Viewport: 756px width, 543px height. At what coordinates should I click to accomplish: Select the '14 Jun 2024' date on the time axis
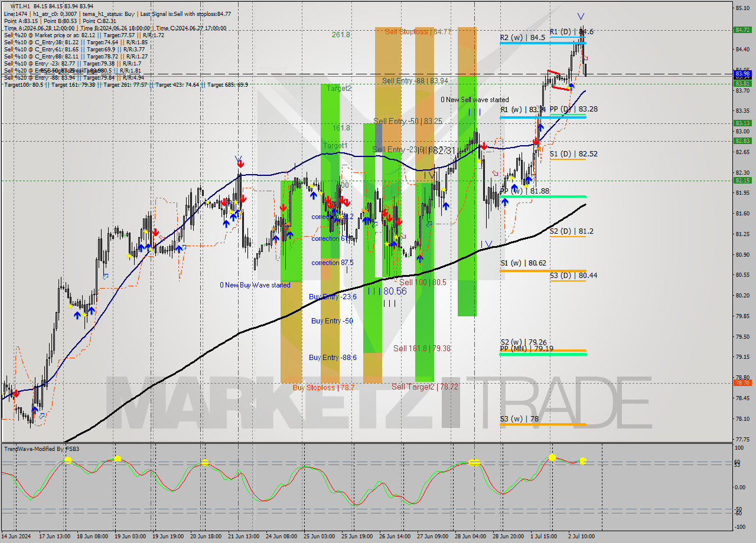[17, 537]
